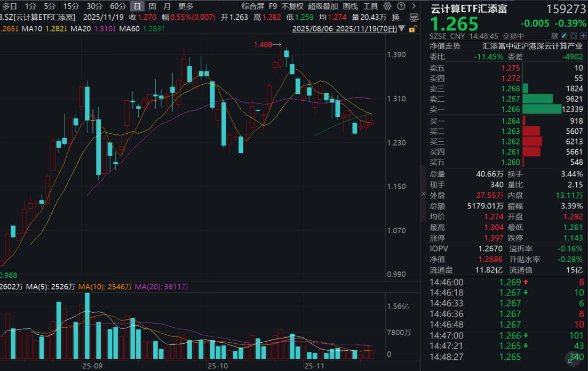
Task: Toggle the 融 margin trading indicator
Action: (554, 36)
